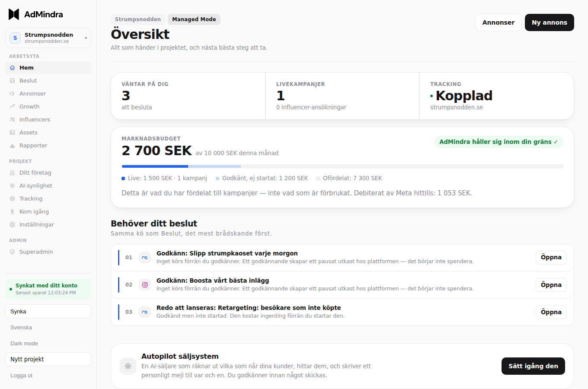Go to Influencers via its sidebar icon
The width and height of the screenshot is (588, 389).
coord(12,120)
